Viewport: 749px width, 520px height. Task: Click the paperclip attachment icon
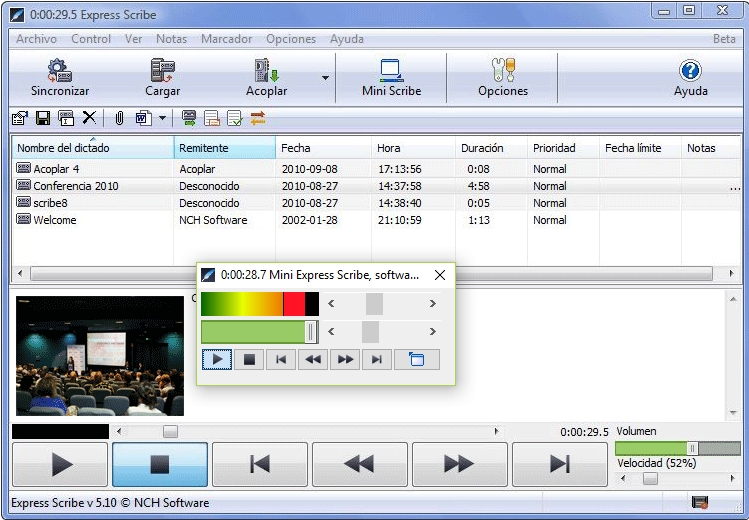[119, 117]
